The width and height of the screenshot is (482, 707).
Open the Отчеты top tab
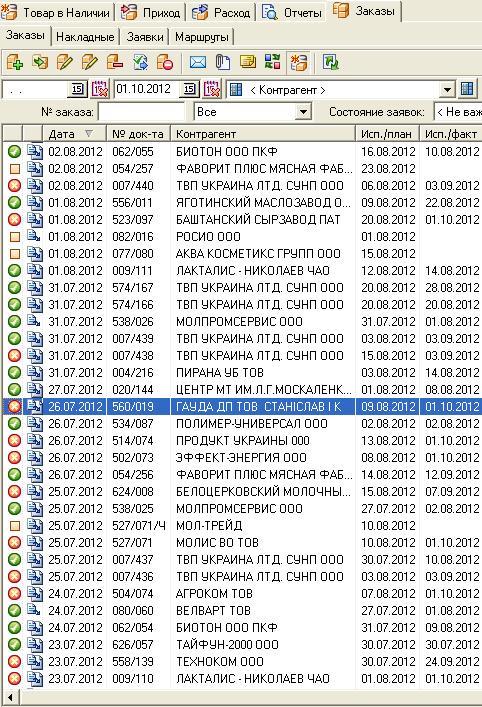coord(294,13)
